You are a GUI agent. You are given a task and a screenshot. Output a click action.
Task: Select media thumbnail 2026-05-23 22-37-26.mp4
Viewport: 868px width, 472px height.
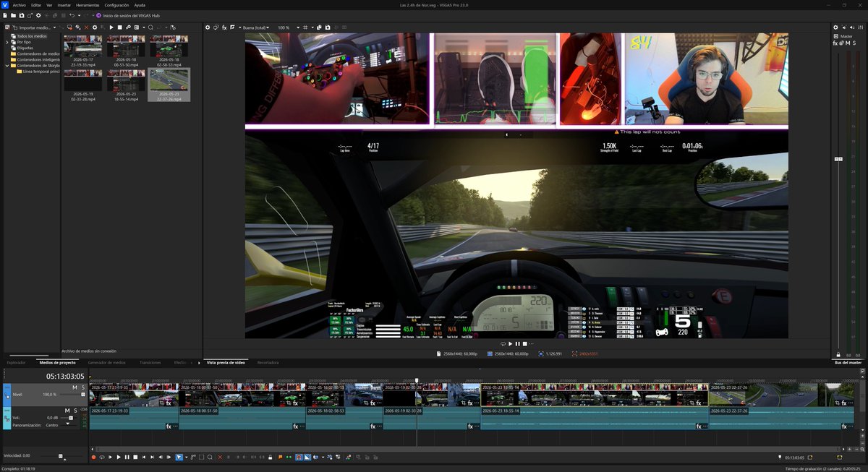pos(169,85)
